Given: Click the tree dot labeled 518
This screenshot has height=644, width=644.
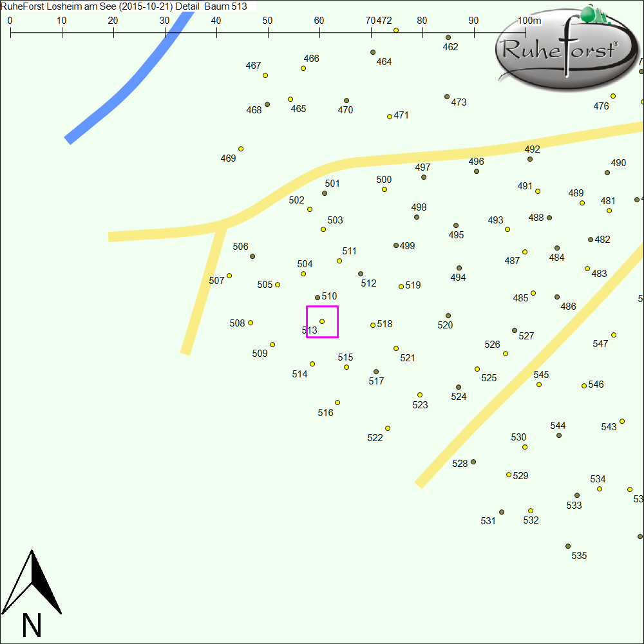Looking at the screenshot, I should (x=373, y=325).
